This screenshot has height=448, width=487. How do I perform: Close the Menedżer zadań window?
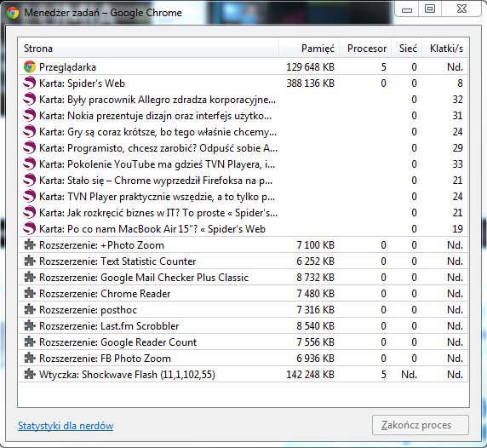tap(461, 9)
